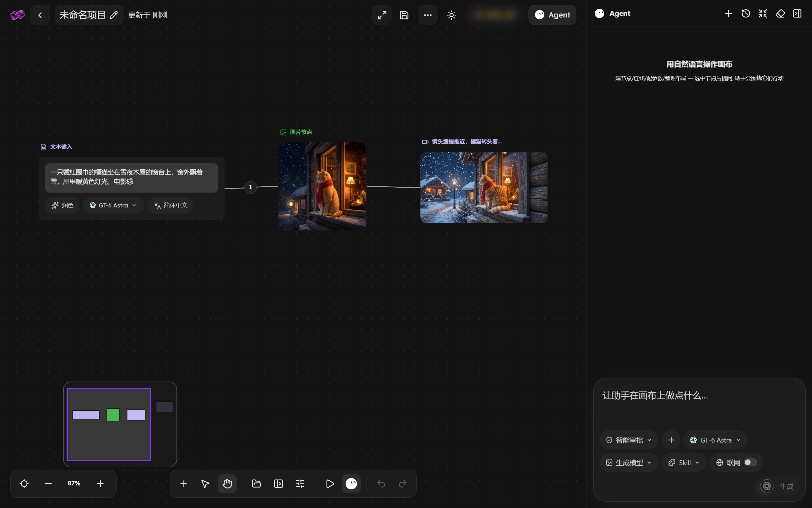Toggle the side panel layout icon
This screenshot has height=508, width=812.
click(278, 483)
